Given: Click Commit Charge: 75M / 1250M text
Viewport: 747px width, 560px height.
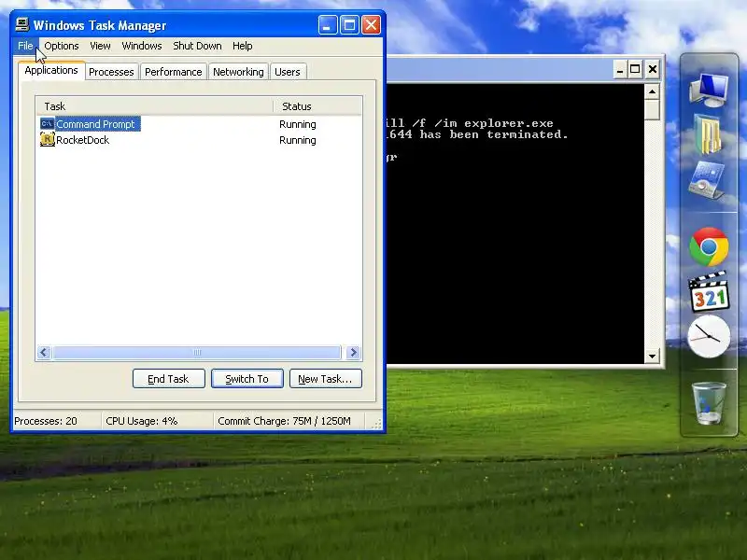Looking at the screenshot, I should (x=284, y=421).
